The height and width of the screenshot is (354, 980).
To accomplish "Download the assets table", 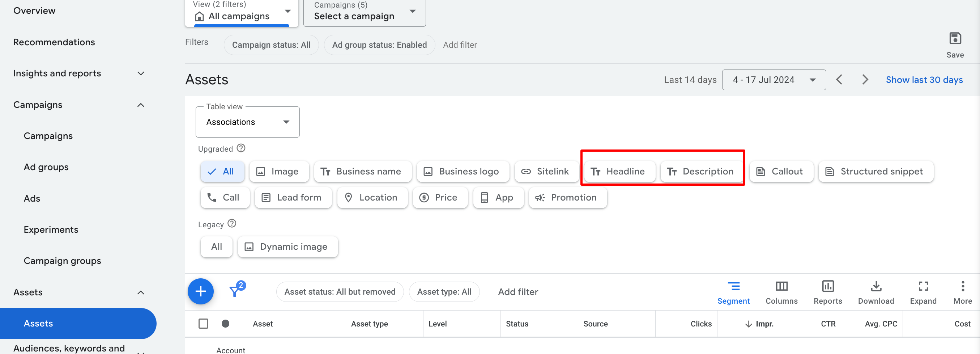I will click(x=876, y=292).
